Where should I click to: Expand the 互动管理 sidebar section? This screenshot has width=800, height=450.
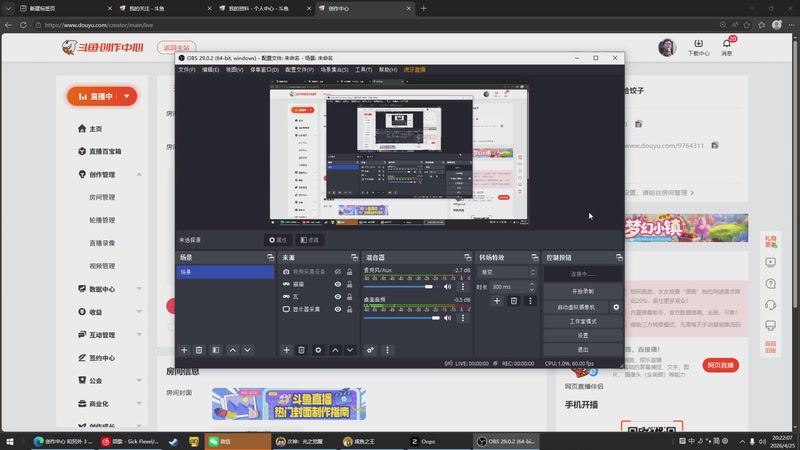pos(139,335)
